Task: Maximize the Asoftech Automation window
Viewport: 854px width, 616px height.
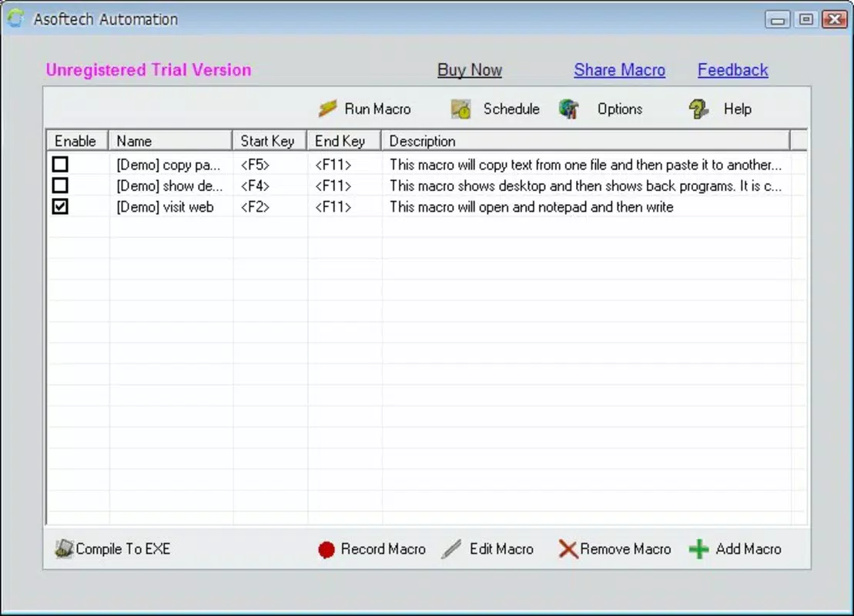Action: (806, 19)
